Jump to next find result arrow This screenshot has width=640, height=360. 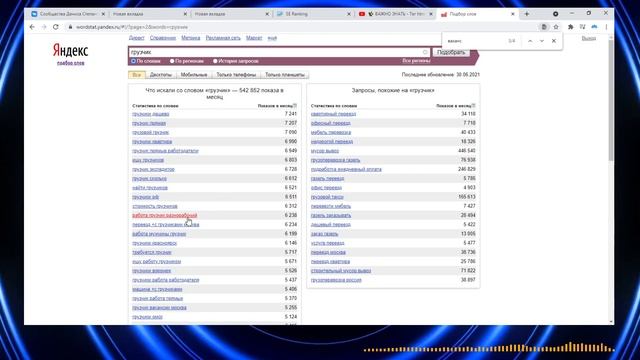542,41
